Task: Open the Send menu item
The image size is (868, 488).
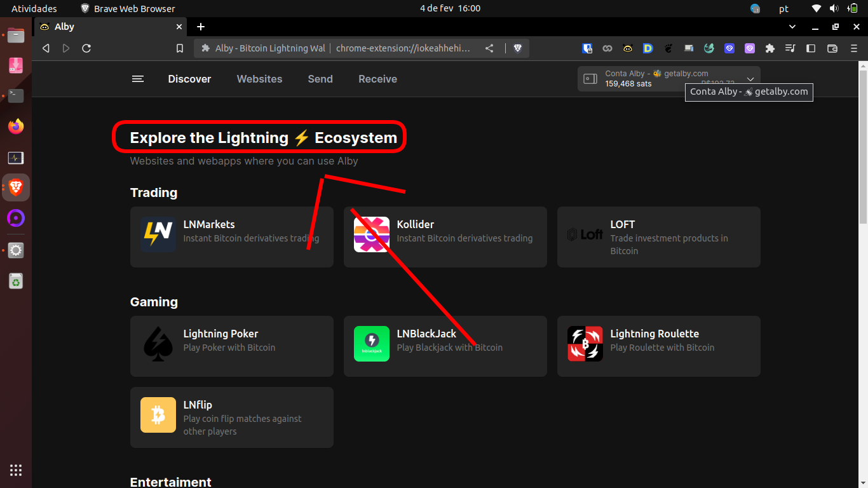Action: tap(320, 79)
